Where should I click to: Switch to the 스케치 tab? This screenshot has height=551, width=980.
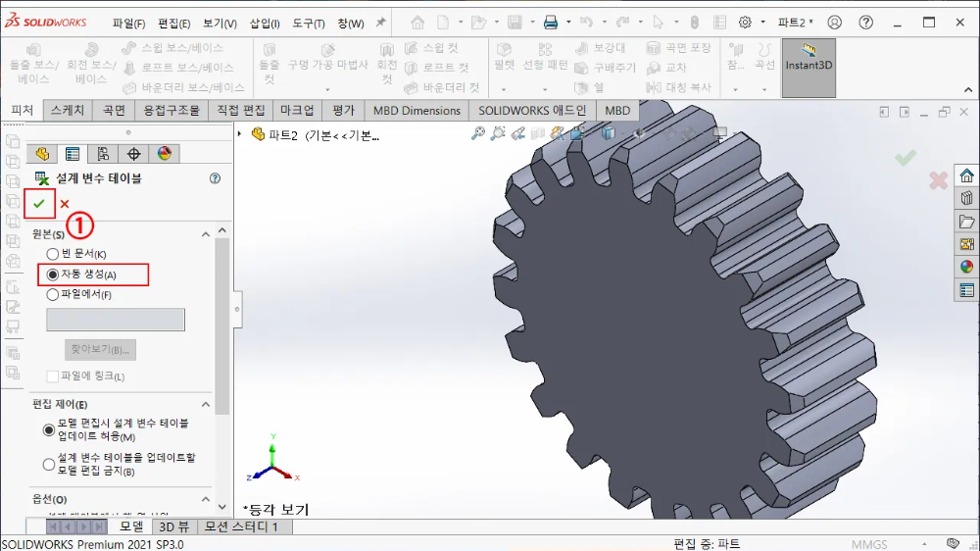coord(68,110)
